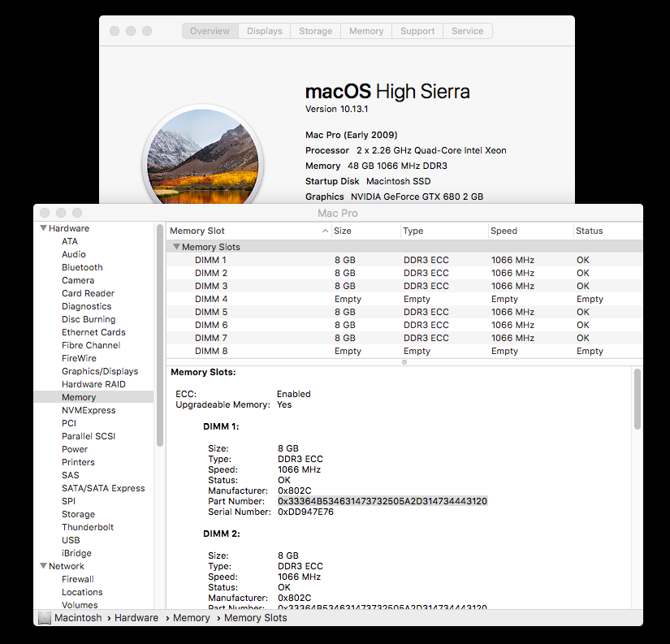Collapse the Hardware section in sidebar
Screen dimensions: 670x644
click(43, 228)
